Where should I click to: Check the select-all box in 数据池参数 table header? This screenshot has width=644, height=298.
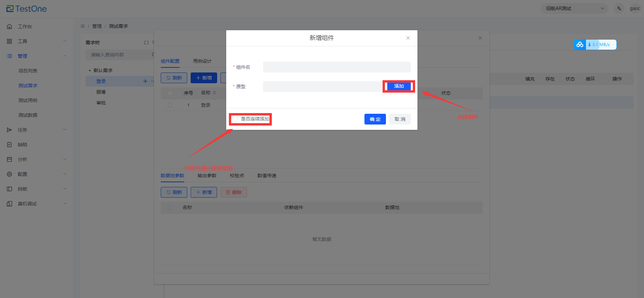(170, 208)
